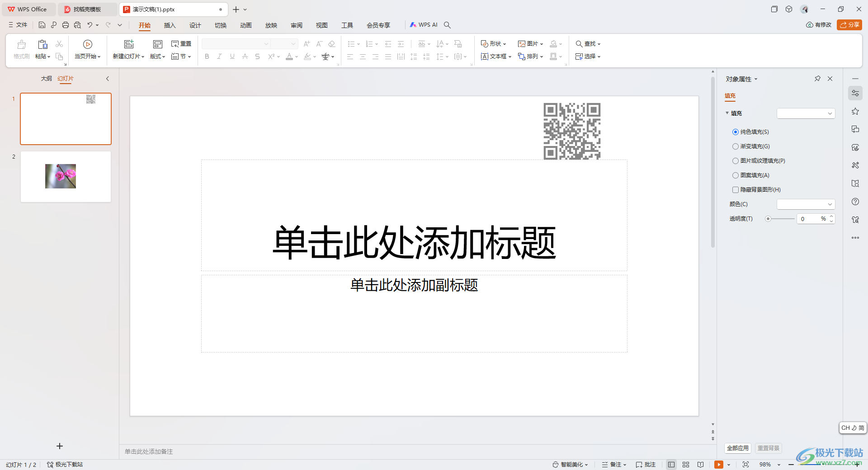This screenshot has width=868, height=470.
Task: Select Picture or Texture Fill (图片或纹理填充)
Action: click(x=736, y=161)
